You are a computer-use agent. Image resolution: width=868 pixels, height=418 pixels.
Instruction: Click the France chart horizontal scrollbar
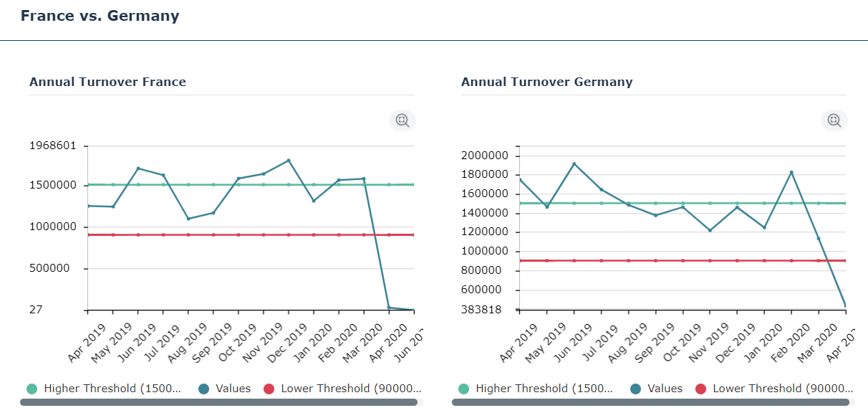pyautogui.click(x=218, y=402)
